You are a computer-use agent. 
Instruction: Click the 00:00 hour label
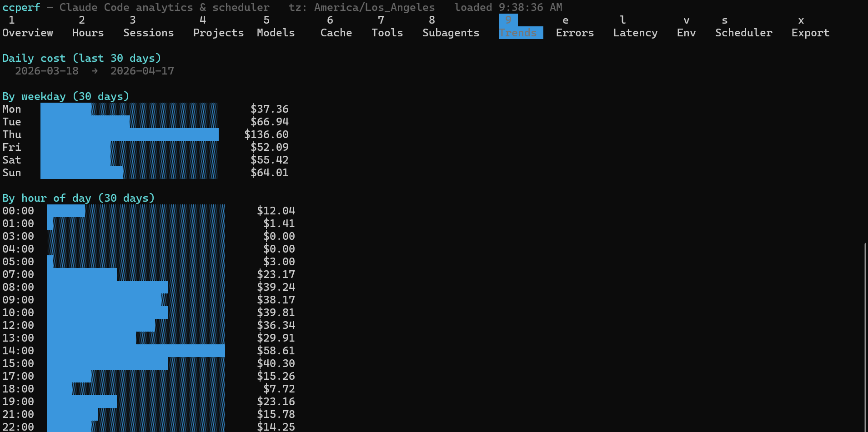[x=18, y=211]
